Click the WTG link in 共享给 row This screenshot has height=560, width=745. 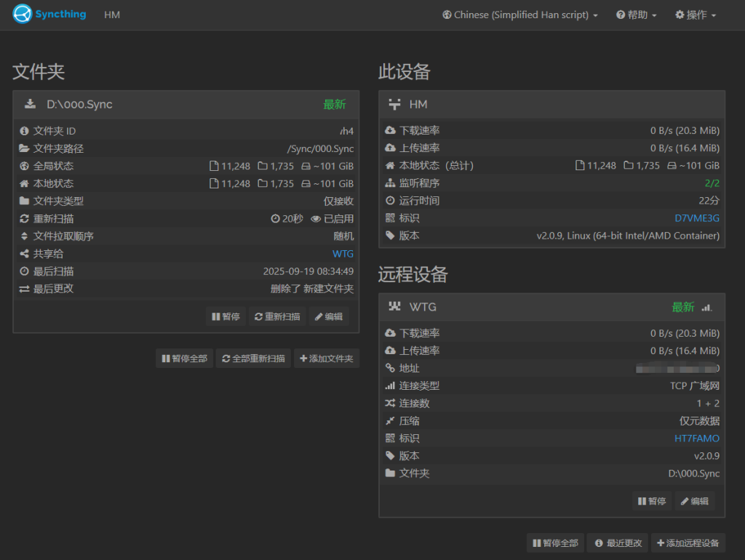tap(343, 254)
